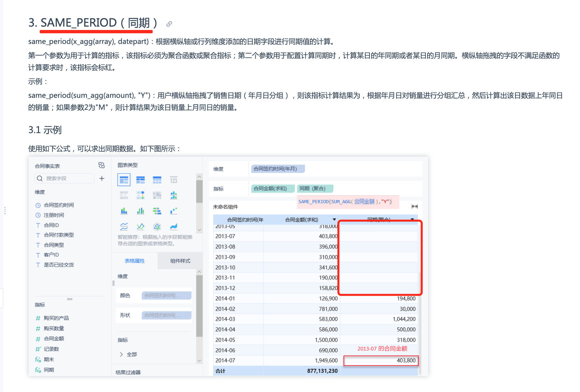
Task: Select the 合同ID dimension field
Action: (x=51, y=225)
